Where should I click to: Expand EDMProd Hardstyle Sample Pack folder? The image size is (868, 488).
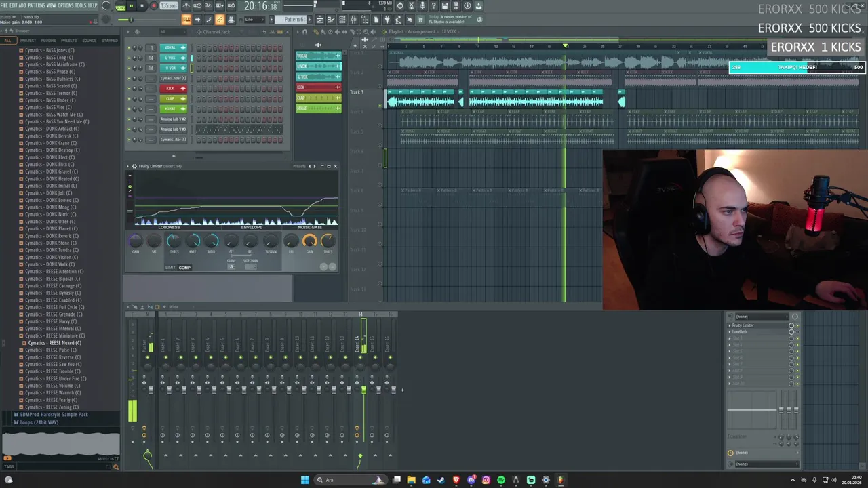[x=54, y=415]
